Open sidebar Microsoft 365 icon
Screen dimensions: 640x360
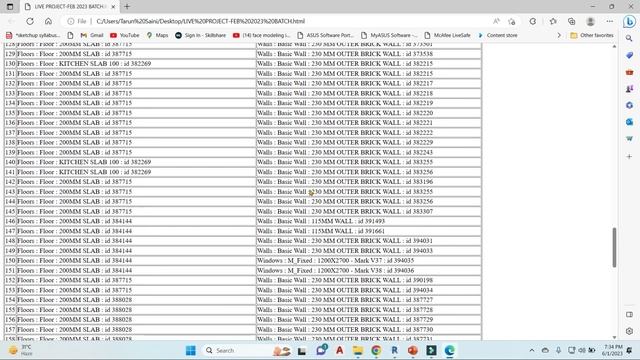(629, 105)
